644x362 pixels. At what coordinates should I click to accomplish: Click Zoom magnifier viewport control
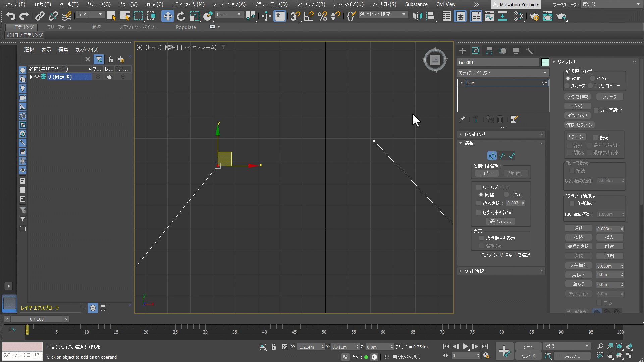point(600,346)
